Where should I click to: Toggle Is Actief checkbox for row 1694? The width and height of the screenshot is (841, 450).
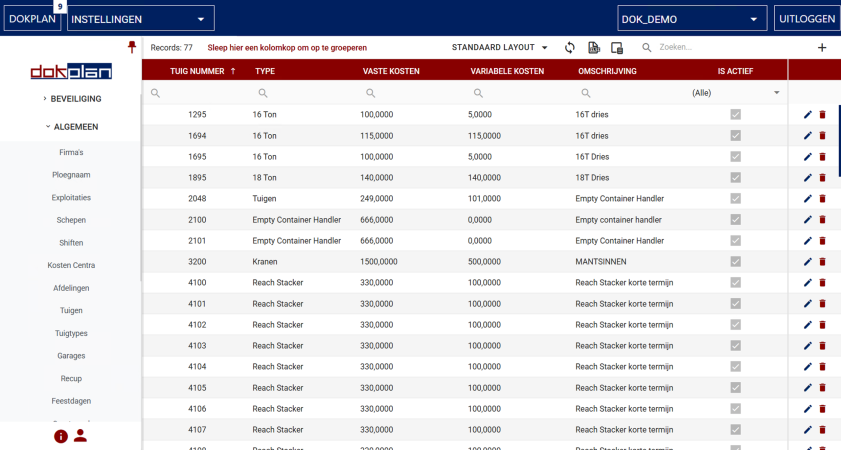tap(736, 135)
